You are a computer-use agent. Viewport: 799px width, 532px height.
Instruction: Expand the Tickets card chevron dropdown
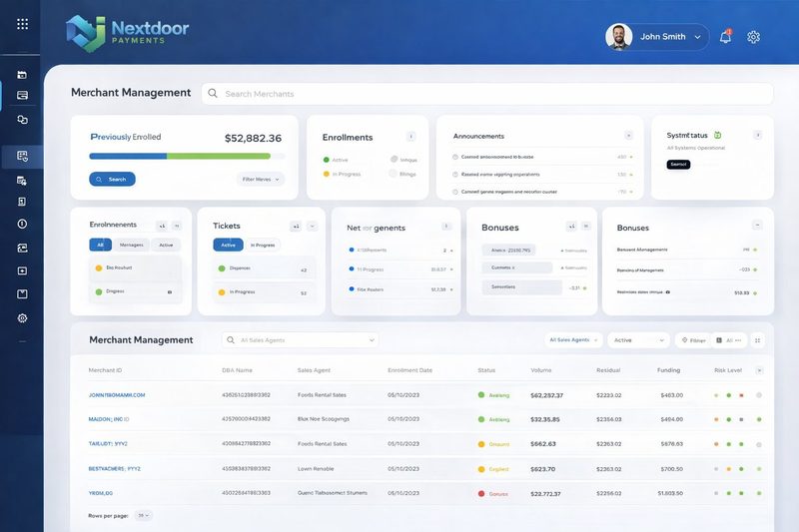coord(313,226)
